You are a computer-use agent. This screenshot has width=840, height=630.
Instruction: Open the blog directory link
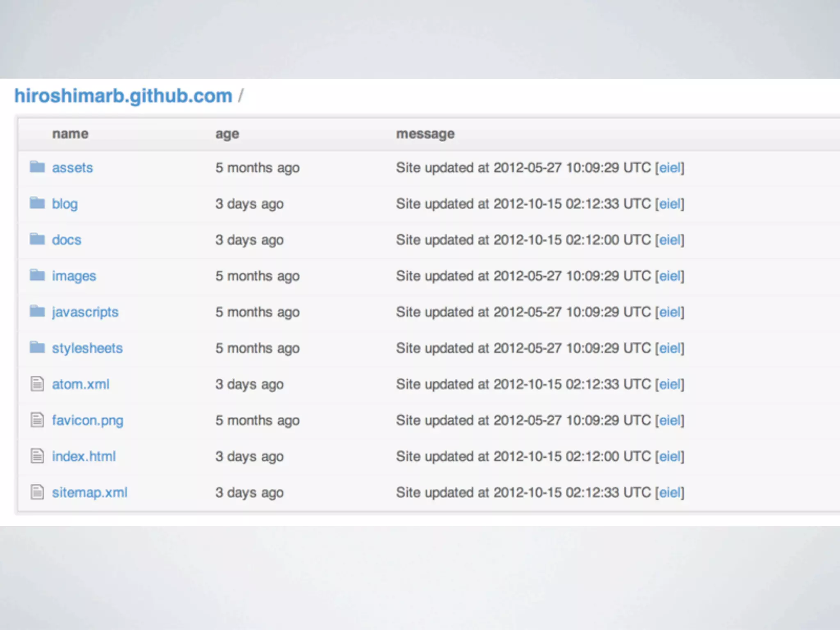65,204
